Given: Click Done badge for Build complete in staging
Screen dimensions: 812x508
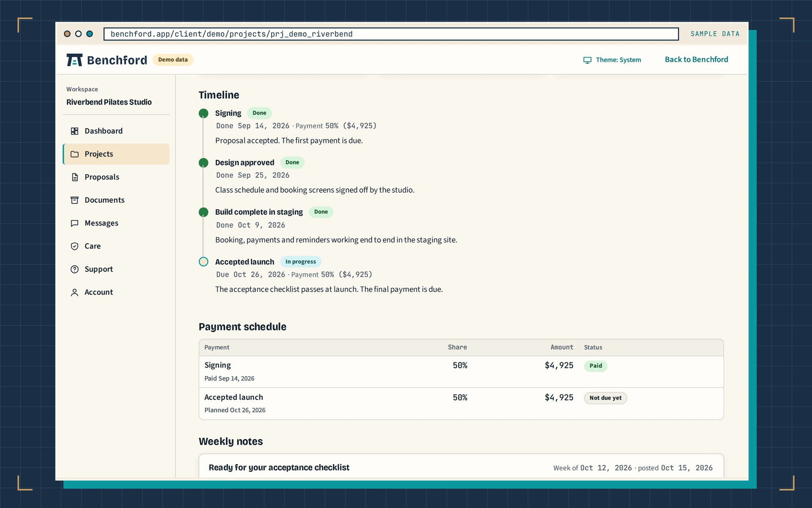Looking at the screenshot, I should click(321, 212).
